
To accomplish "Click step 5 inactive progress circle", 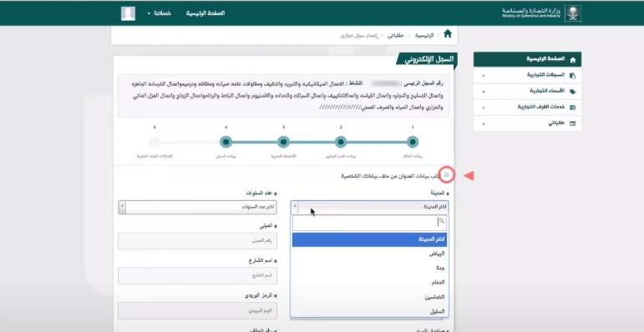I will coord(155,143).
